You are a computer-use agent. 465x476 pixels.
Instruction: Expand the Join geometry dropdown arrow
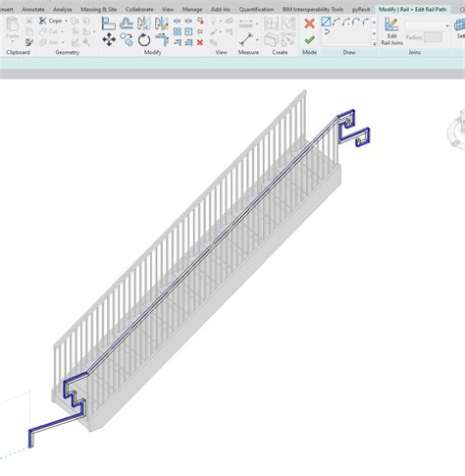[63, 42]
